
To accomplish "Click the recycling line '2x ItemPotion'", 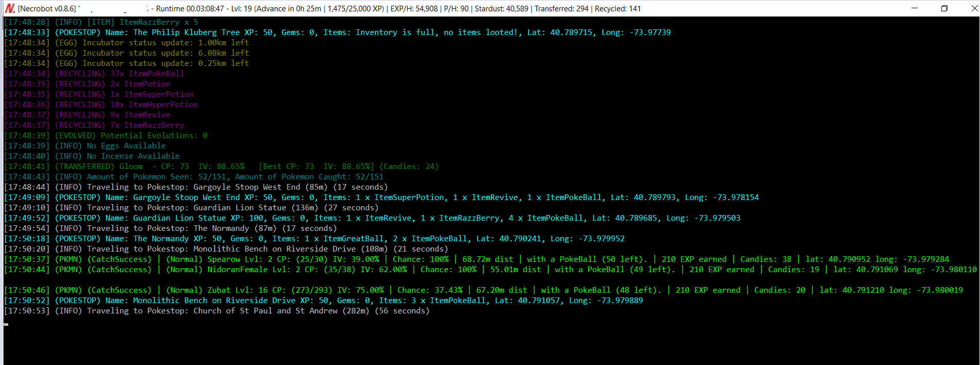I will (87, 84).
